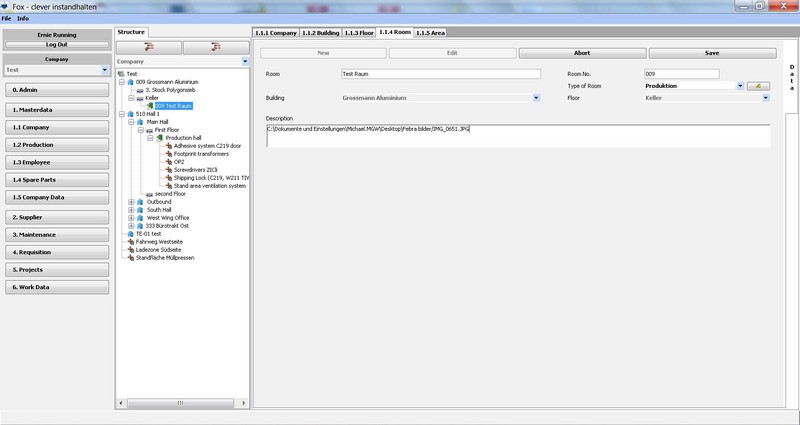Image resolution: width=800 pixels, height=425 pixels.
Task: Open the Company dropdown in Structure panel
Action: pyautogui.click(x=245, y=61)
